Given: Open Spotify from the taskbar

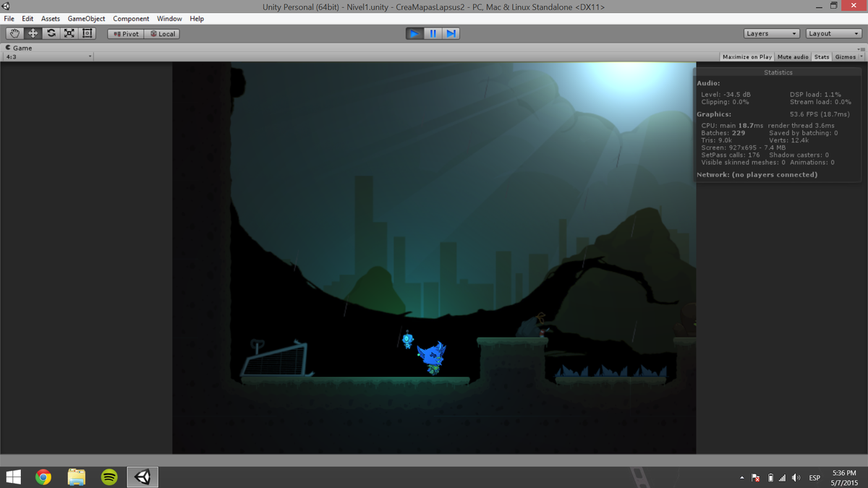Looking at the screenshot, I should click(x=109, y=477).
